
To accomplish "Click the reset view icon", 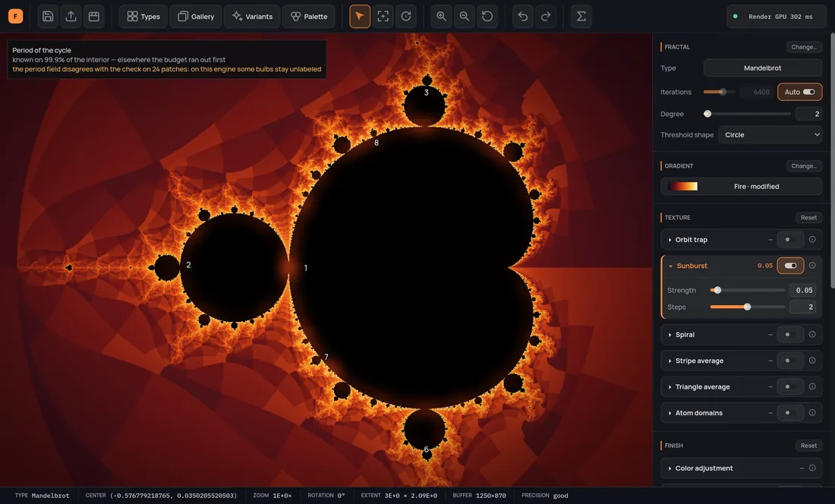I will pyautogui.click(x=487, y=17).
